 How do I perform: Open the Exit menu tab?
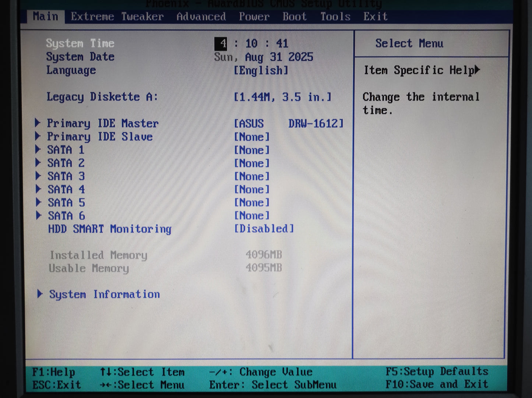(x=376, y=17)
